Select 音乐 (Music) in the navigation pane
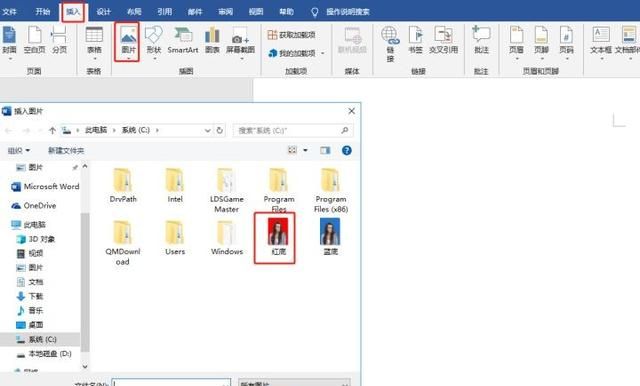 30,311
